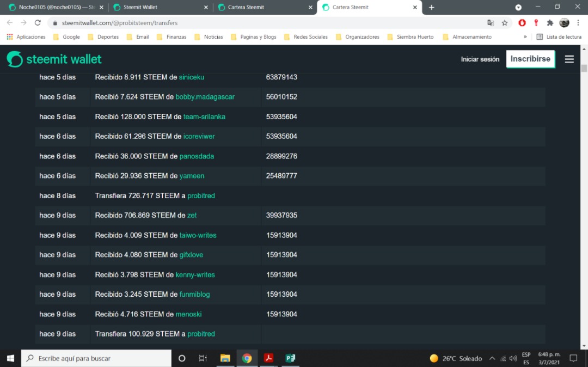Open funmiblog user link
The width and height of the screenshot is (588, 367).
(x=194, y=295)
